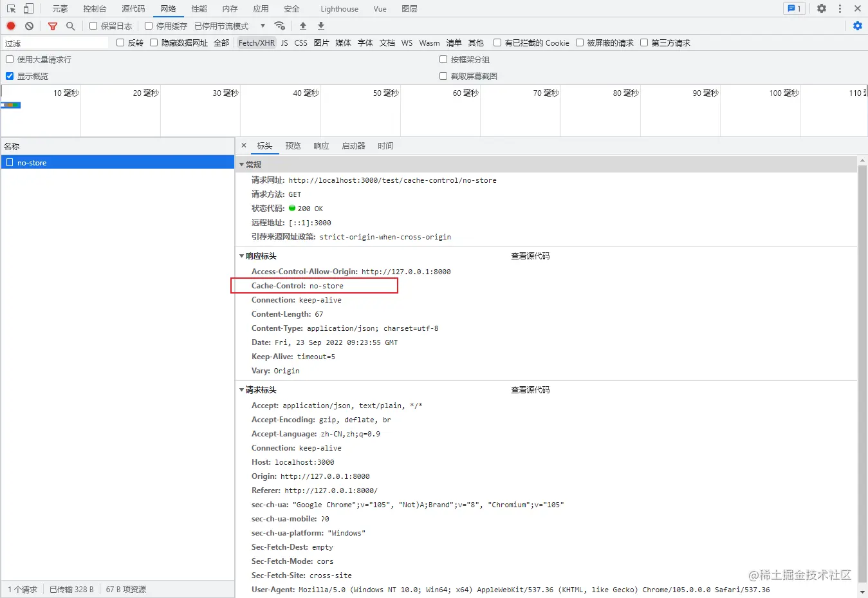Check the 被屏蔽的请求 checkbox

tap(580, 42)
